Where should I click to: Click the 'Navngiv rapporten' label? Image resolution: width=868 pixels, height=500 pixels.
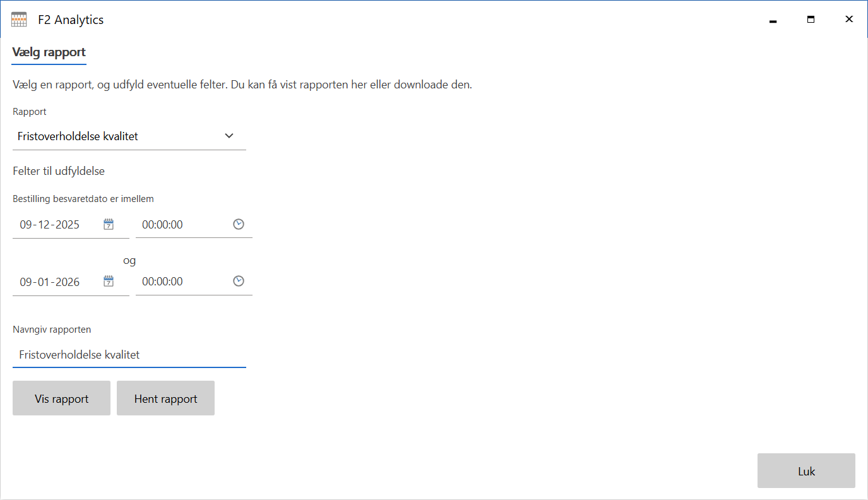[52, 330]
